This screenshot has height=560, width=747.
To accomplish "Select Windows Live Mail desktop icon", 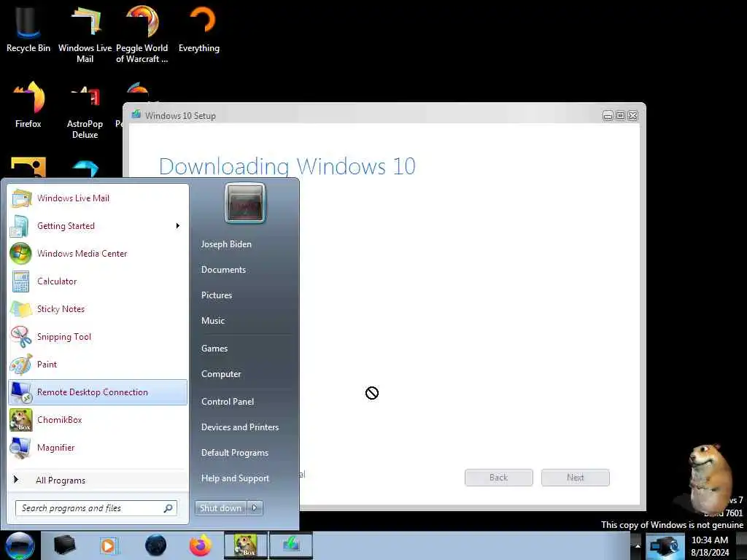I will coord(85,34).
